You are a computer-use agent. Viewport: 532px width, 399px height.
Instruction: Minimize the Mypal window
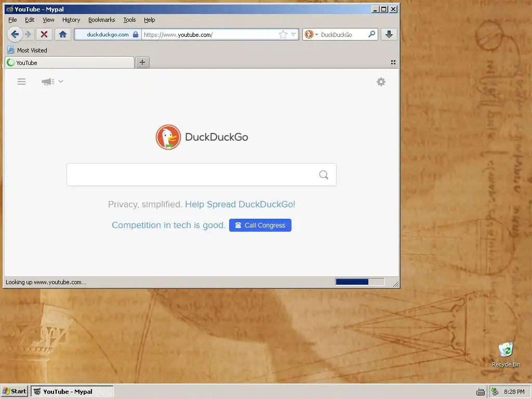click(375, 9)
